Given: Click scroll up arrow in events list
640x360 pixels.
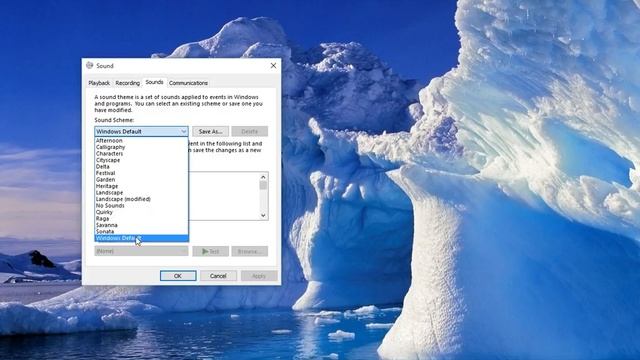Looking at the screenshot, I should (x=263, y=177).
